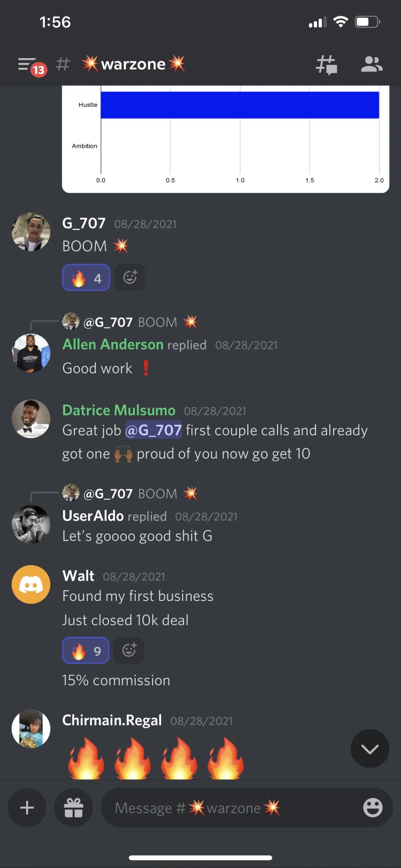Screen dimensions: 401x868
Task: Open the gift Nitro icon
Action: coord(74,808)
